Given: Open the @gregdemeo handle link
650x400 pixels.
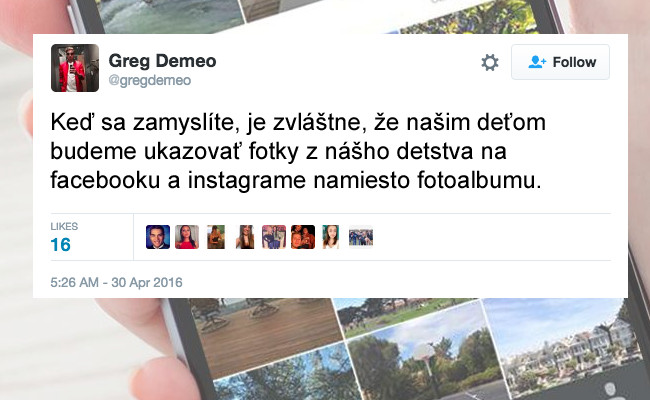Looking at the screenshot, I should 150,80.
